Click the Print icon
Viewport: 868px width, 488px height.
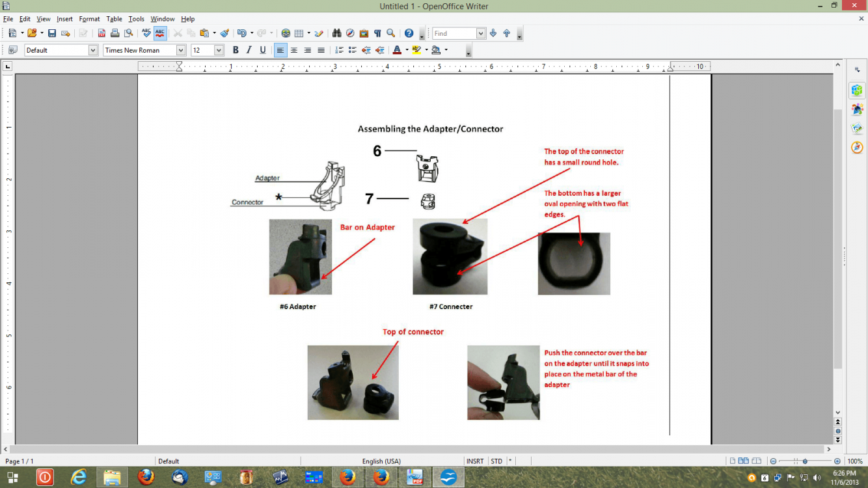click(x=115, y=33)
